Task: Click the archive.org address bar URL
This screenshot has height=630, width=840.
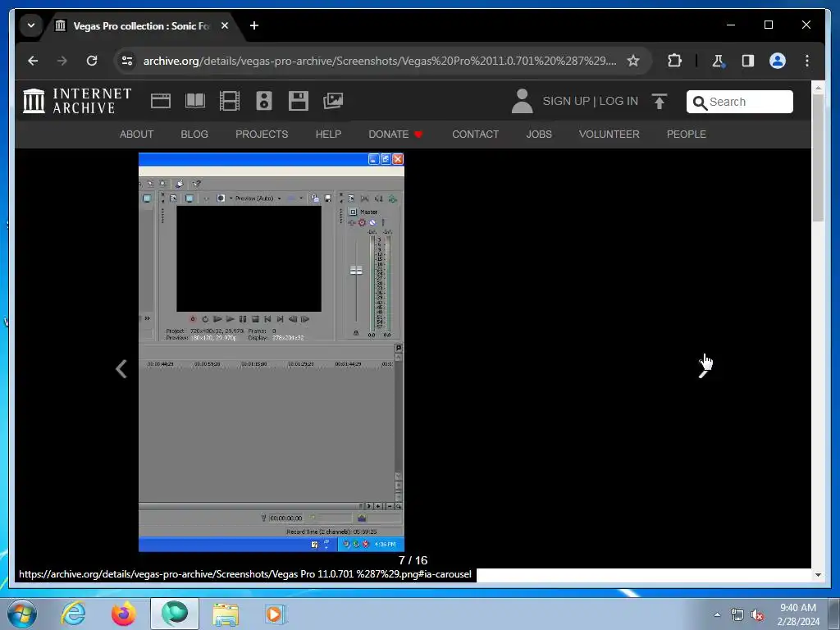Action: click(x=379, y=61)
